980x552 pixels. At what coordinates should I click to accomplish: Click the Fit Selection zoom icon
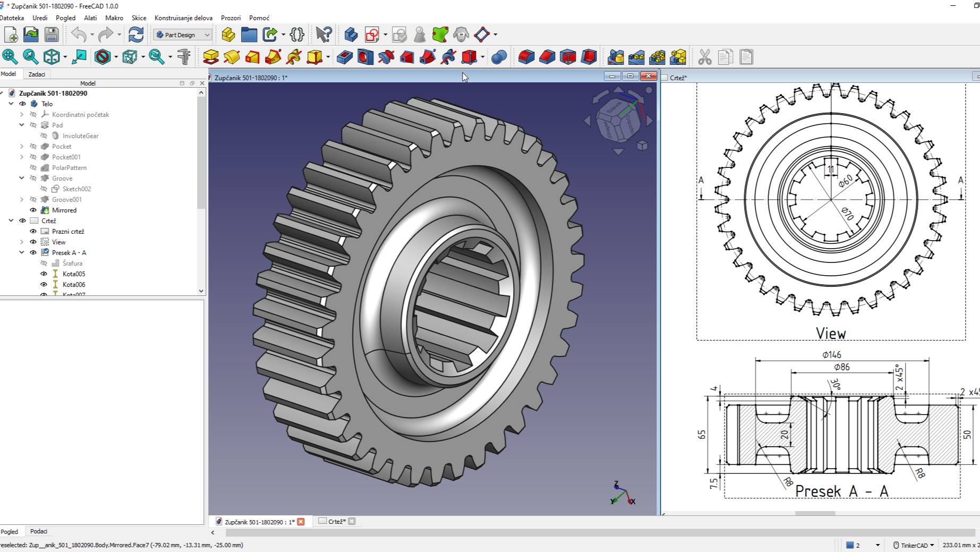coord(30,57)
